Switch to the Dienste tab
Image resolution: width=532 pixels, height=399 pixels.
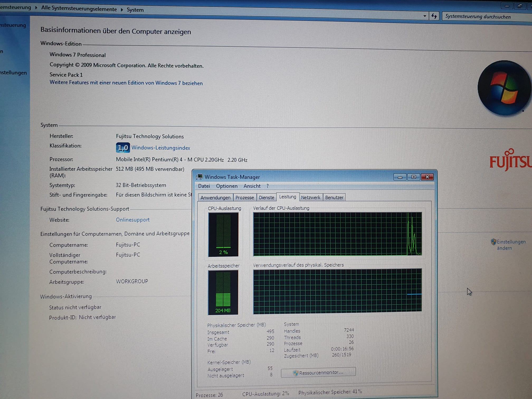pyautogui.click(x=267, y=197)
